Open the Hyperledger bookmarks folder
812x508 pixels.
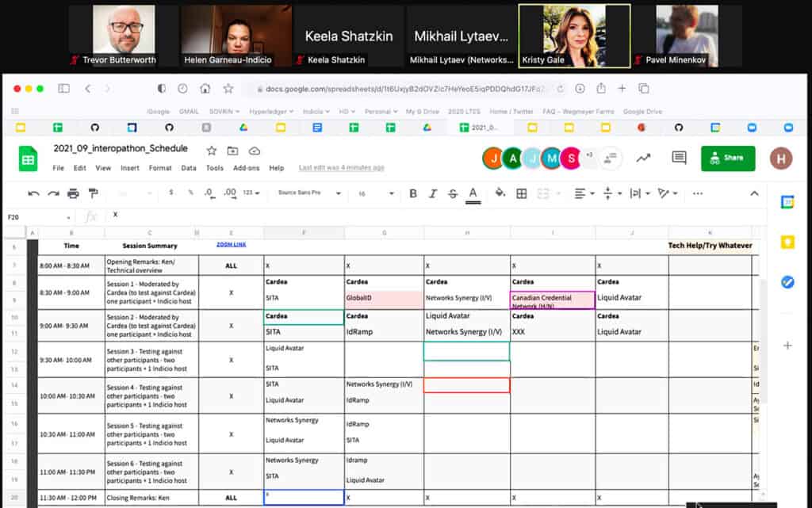271,111
